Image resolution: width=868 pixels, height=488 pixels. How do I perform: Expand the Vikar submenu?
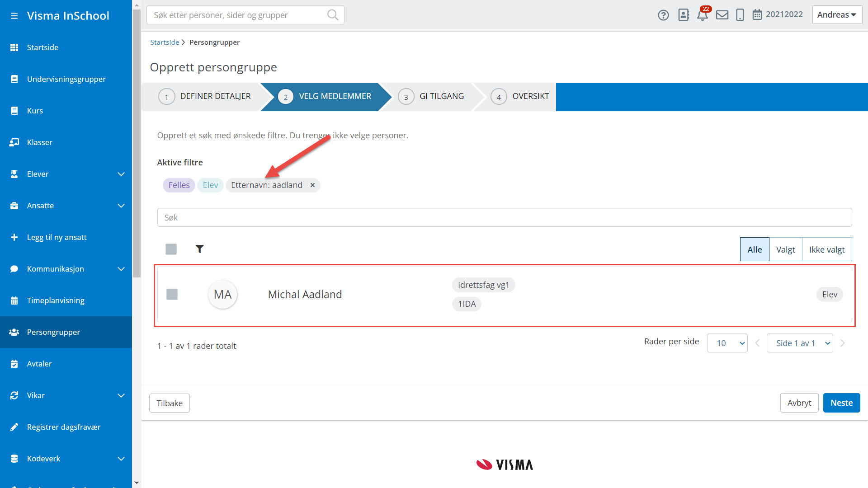pyautogui.click(x=121, y=395)
